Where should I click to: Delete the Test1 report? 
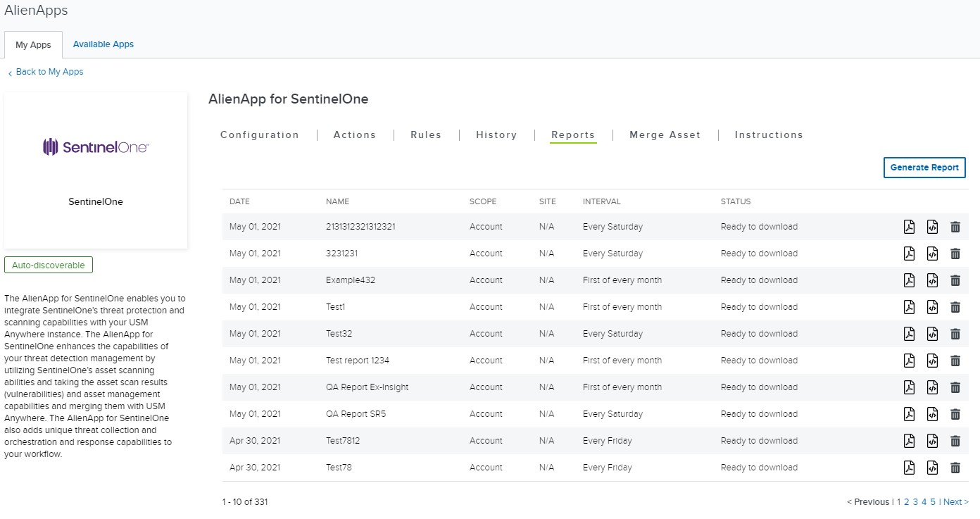point(955,307)
